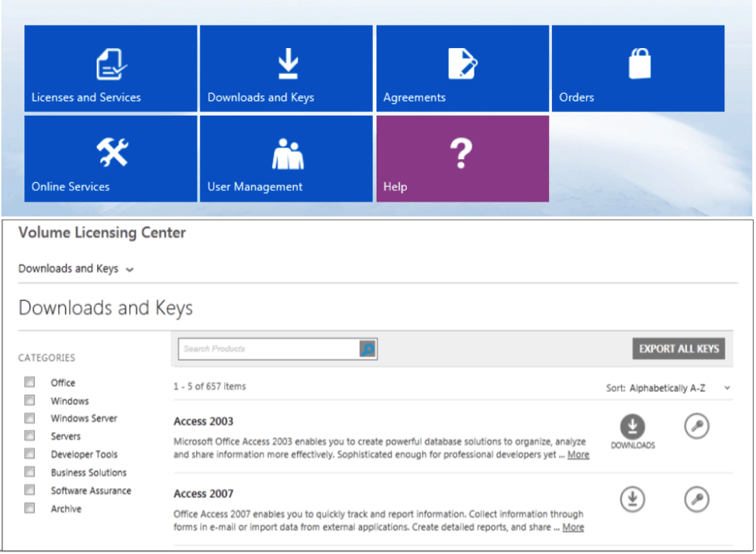Click the download icon for Access 2007

(x=633, y=499)
